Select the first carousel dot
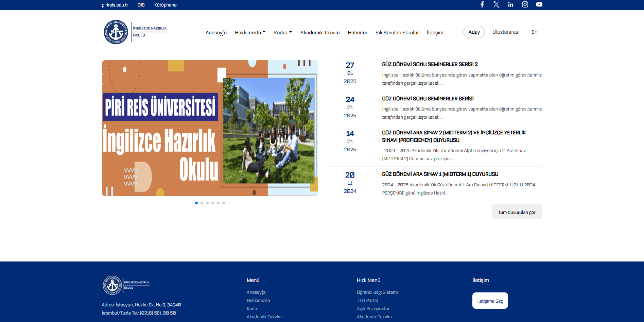 coord(196,203)
